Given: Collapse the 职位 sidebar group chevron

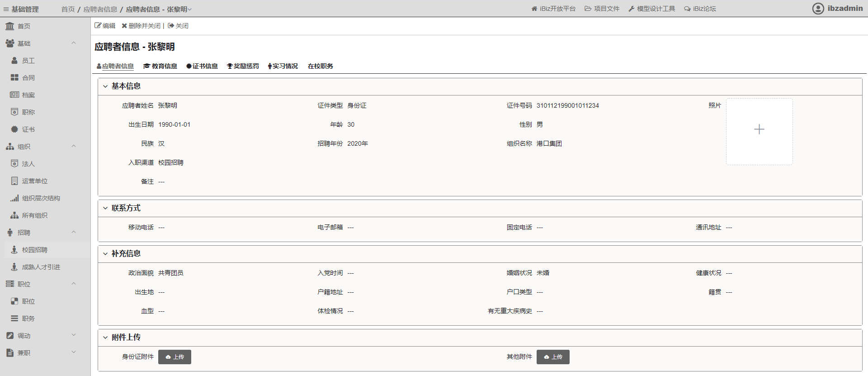Looking at the screenshot, I should point(74,284).
